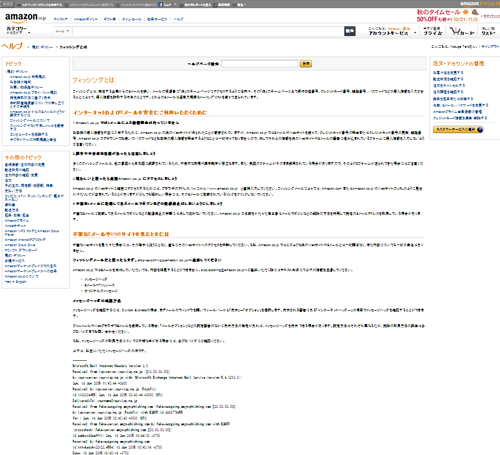500x455 pixels.
Task: Open the search scope dropdown beside the search box
Action: tap(63, 31)
